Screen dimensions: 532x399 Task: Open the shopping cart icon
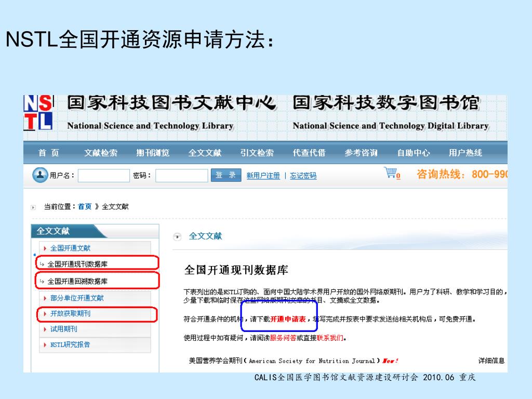390,172
